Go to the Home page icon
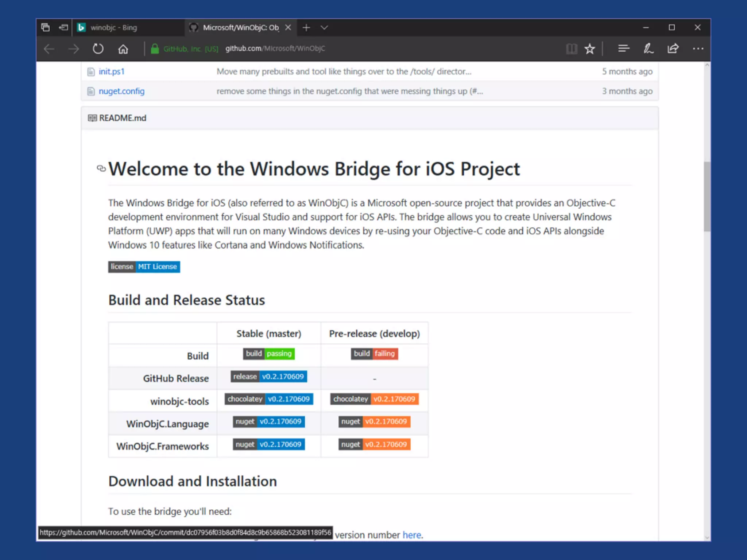This screenshot has height=560, width=747. click(123, 48)
